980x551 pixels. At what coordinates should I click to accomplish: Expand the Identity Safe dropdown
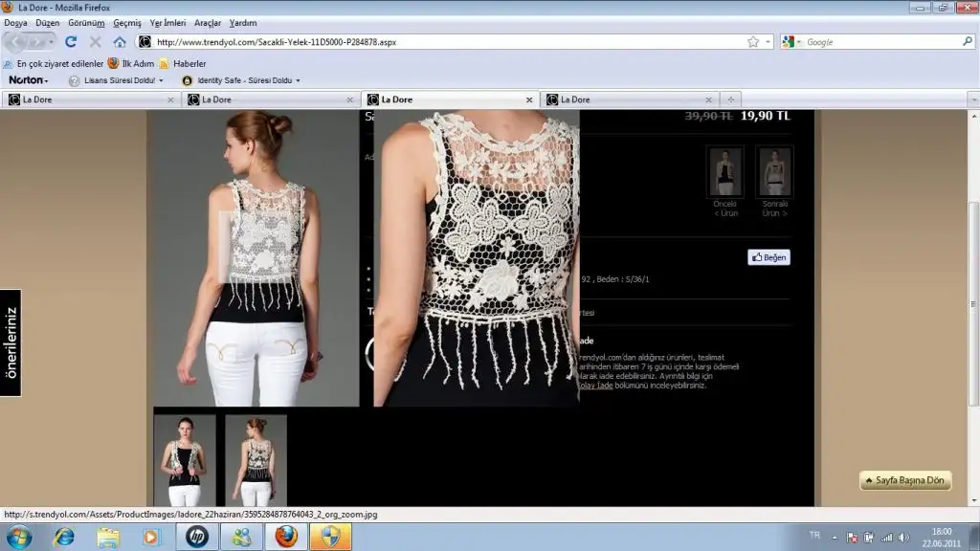coord(242,80)
